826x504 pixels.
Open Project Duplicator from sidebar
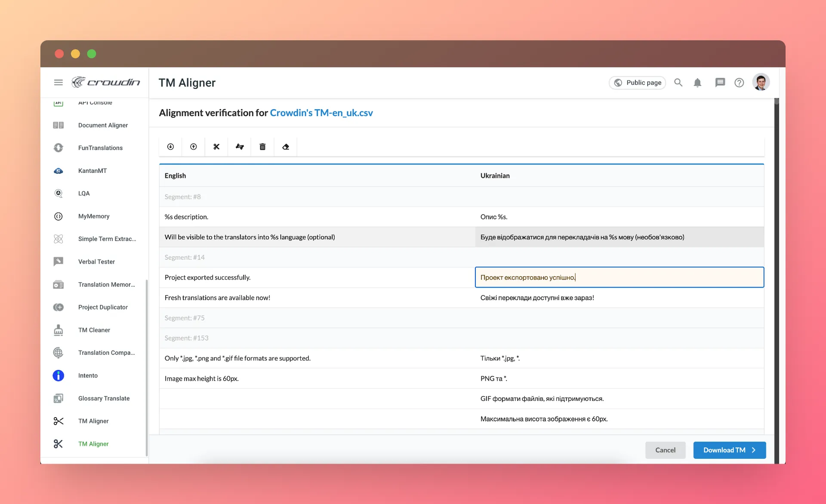(x=103, y=307)
